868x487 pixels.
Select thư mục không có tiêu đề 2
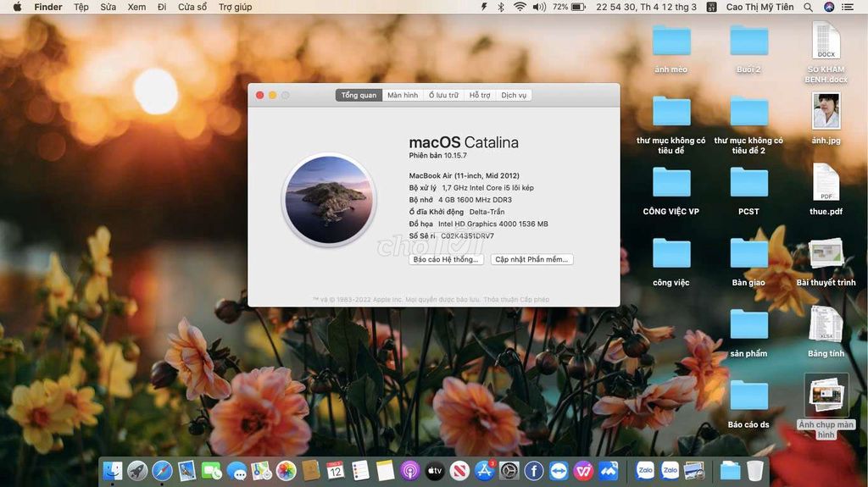(748, 125)
